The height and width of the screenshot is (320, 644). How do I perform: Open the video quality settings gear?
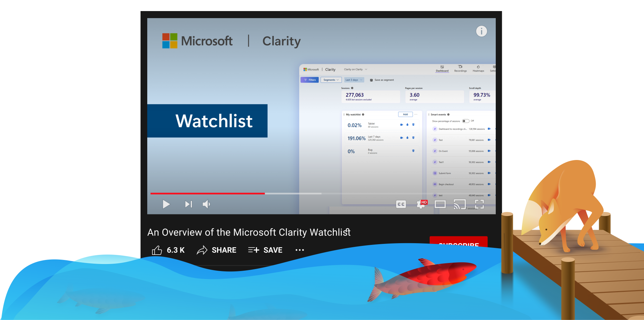[420, 204]
